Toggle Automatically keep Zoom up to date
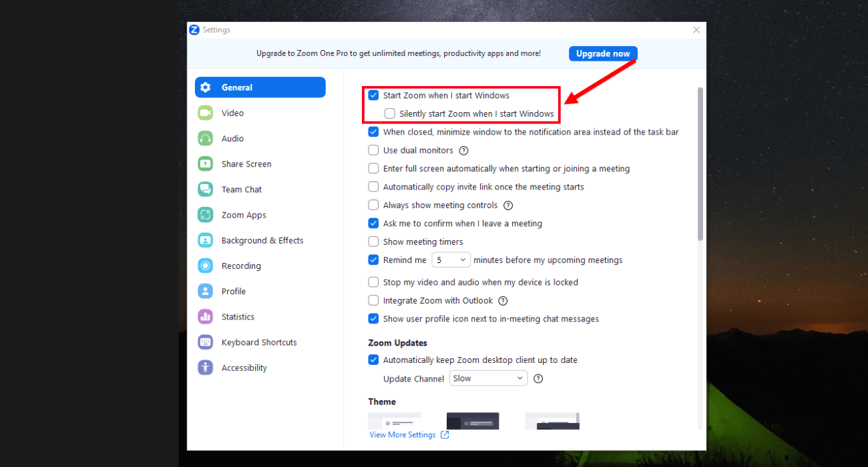Screen dimensions: 868x467 [x=373, y=360]
